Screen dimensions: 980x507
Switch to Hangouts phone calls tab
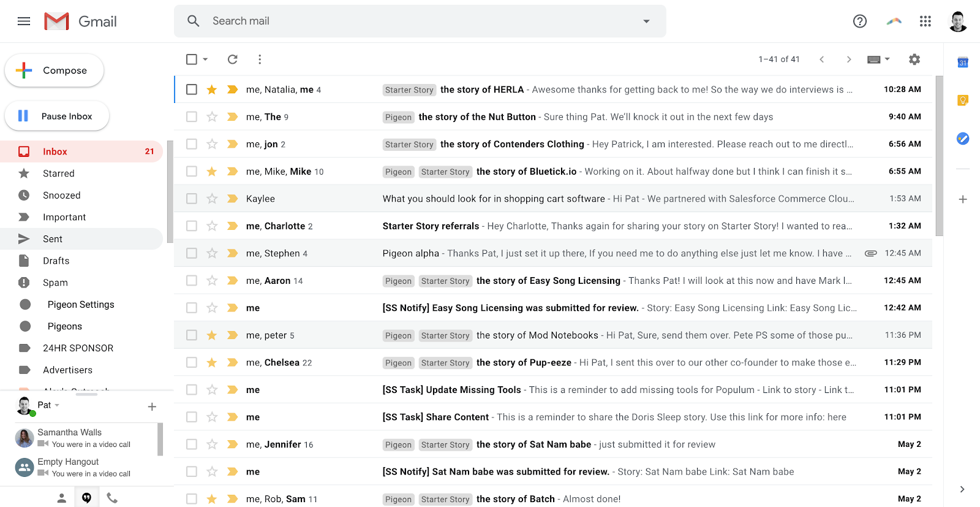[x=112, y=498]
